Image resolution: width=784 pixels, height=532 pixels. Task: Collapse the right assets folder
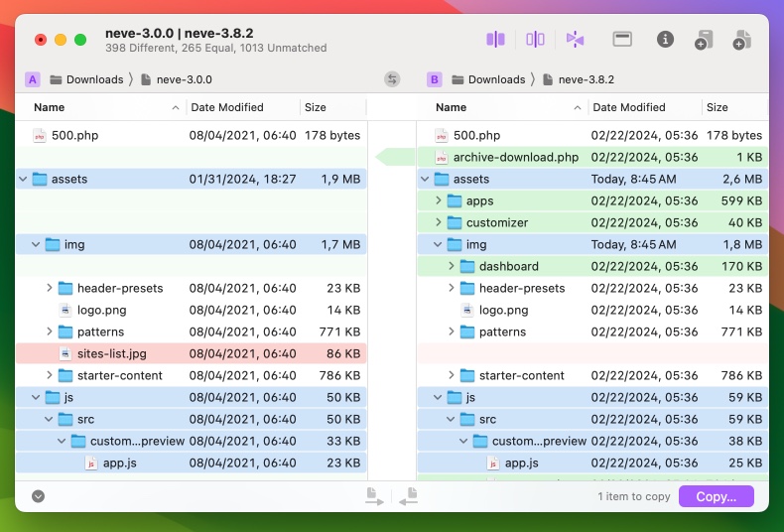[425, 179]
